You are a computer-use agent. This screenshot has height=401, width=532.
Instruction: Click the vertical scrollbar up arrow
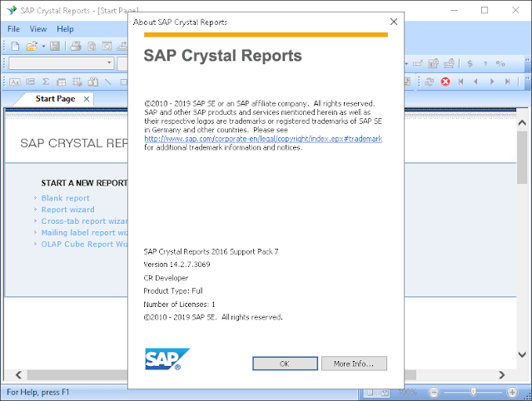click(x=522, y=122)
